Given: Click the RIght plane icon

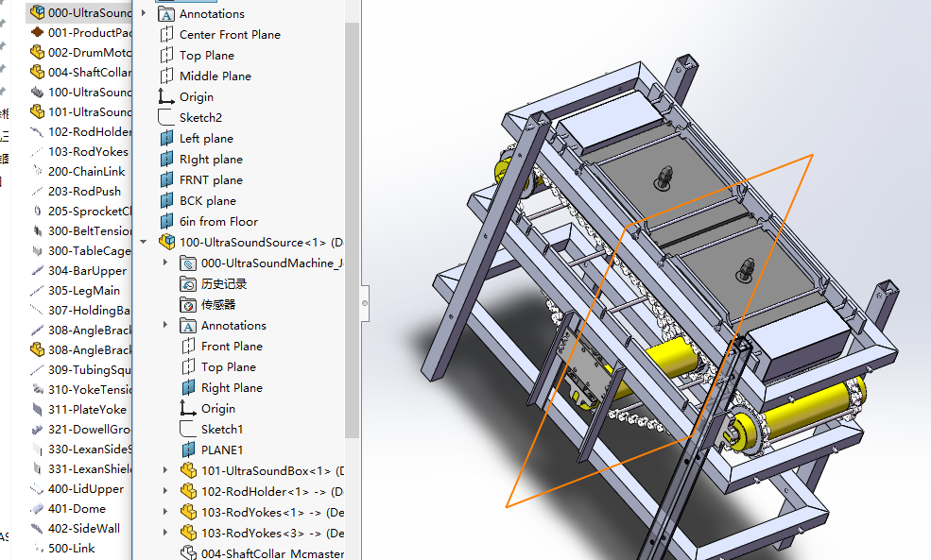Looking at the screenshot, I should pyautogui.click(x=167, y=159).
